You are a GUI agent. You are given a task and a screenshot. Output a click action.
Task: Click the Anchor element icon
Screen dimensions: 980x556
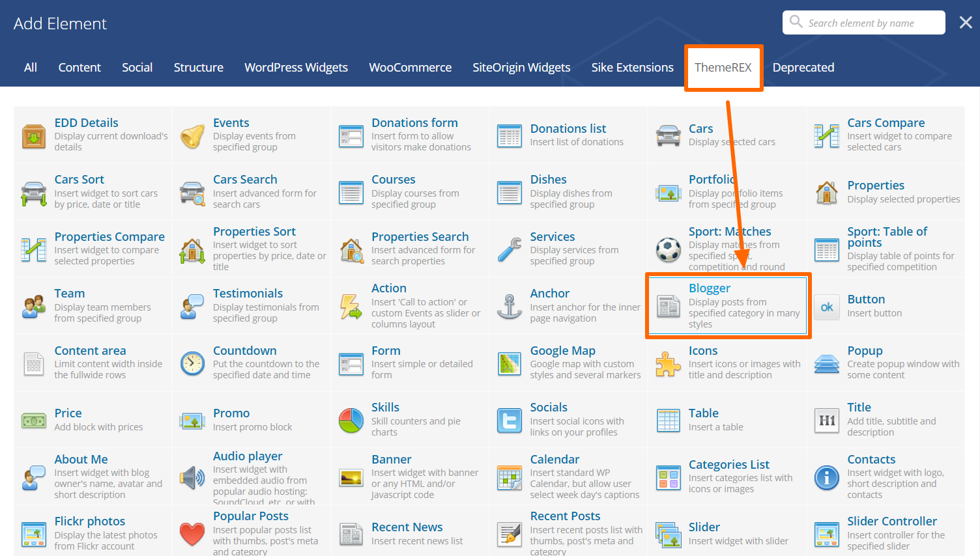(510, 307)
